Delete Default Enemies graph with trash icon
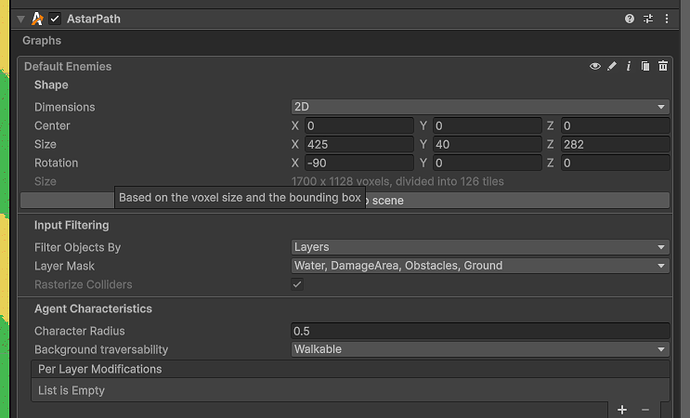The height and width of the screenshot is (418, 690). coord(662,66)
